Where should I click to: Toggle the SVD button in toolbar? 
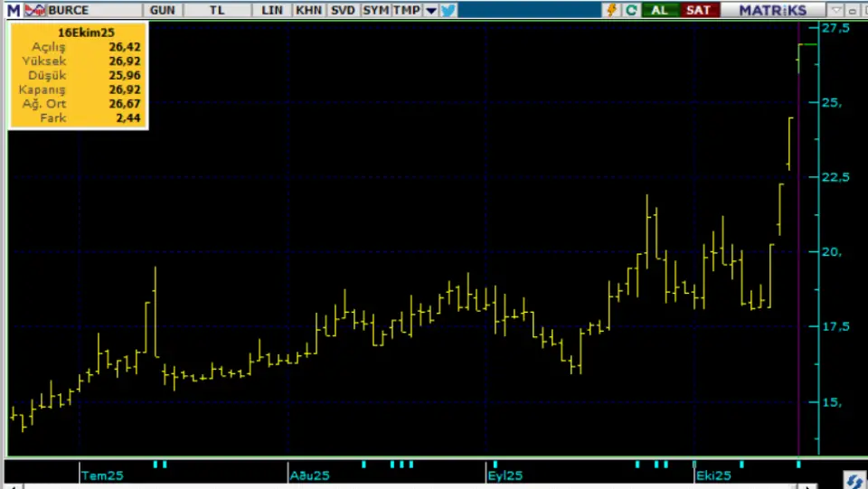343,10
